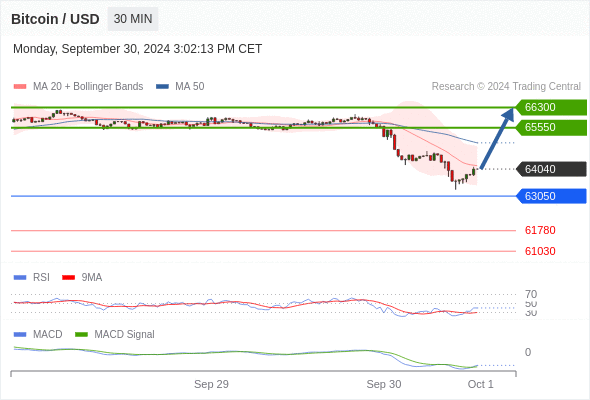The width and height of the screenshot is (590, 400).
Task: Click the 64040 current price tag
Action: tap(551, 169)
